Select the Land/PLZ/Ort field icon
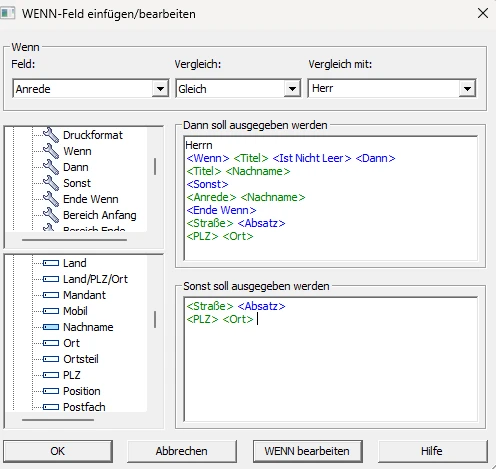The width and height of the screenshot is (496, 469). 51,279
